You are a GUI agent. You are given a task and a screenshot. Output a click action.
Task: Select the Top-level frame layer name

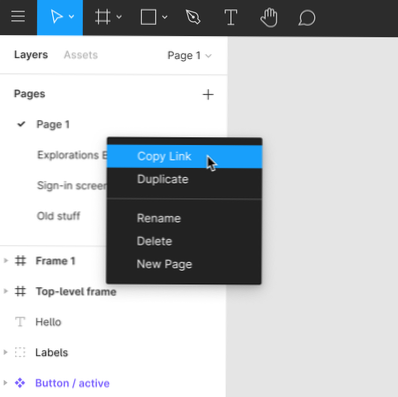coord(76,292)
